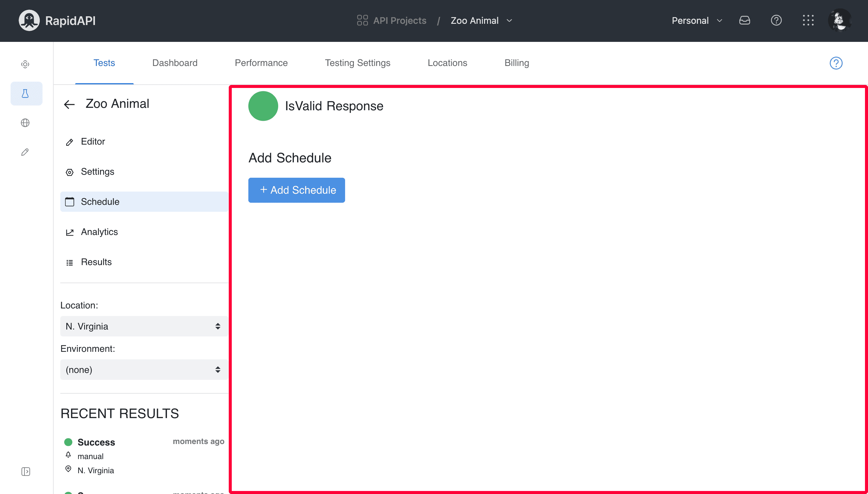Click the Add Schedule button
The width and height of the screenshot is (868, 494).
click(x=297, y=190)
